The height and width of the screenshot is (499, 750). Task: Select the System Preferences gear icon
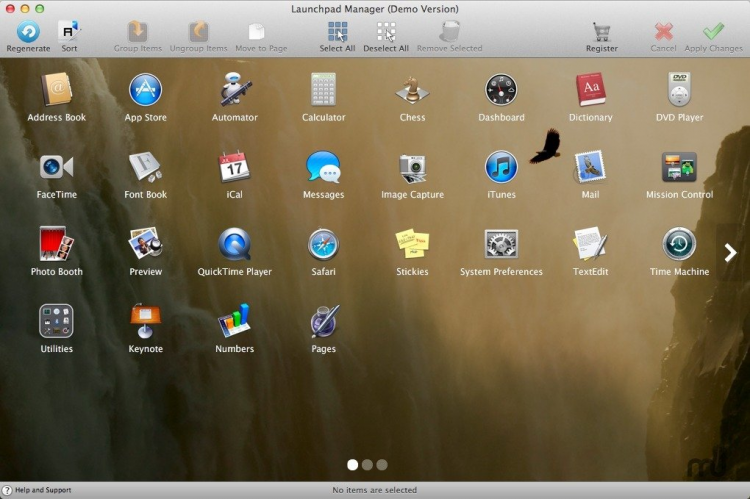point(501,244)
